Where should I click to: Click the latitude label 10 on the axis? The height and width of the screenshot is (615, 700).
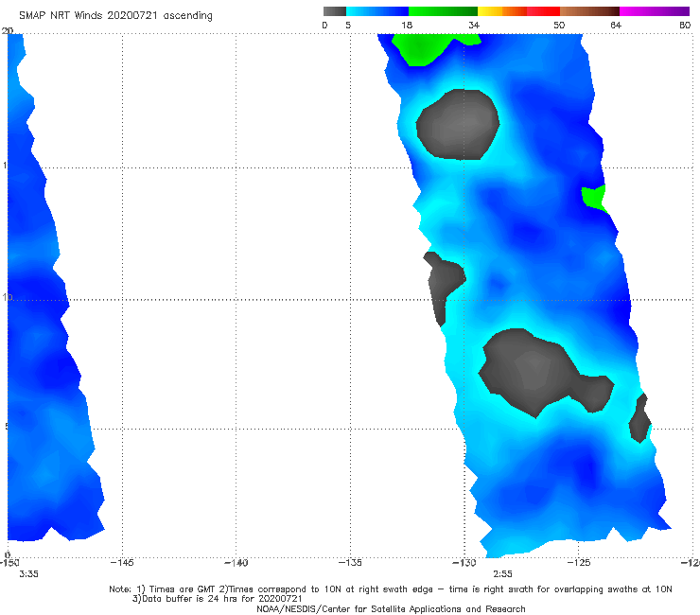7,297
